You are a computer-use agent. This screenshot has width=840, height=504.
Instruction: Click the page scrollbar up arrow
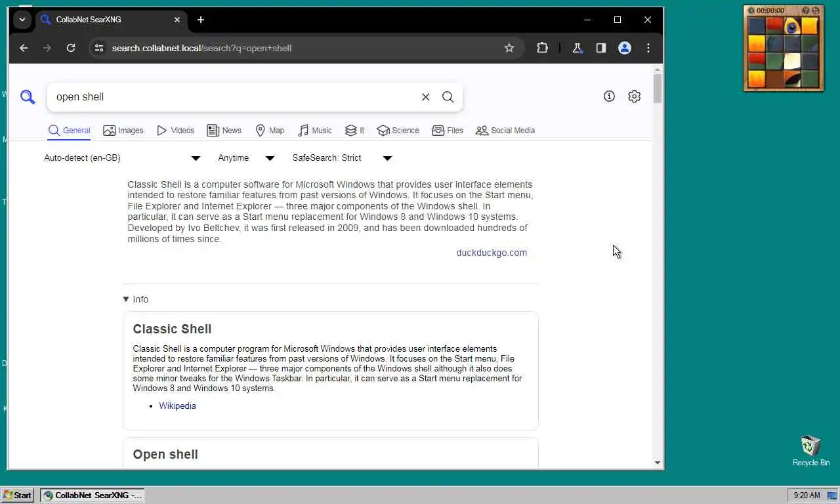[658, 70]
